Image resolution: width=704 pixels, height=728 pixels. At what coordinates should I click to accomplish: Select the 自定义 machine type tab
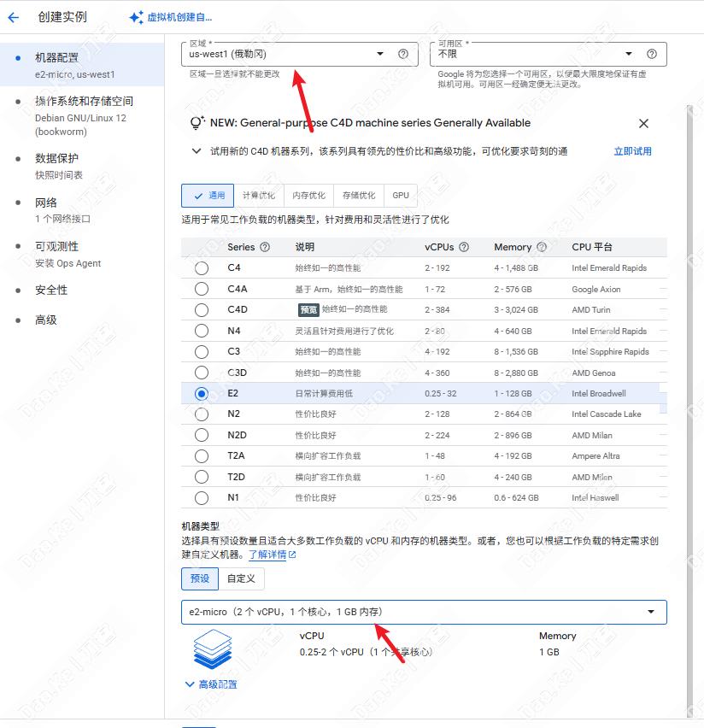[241, 578]
